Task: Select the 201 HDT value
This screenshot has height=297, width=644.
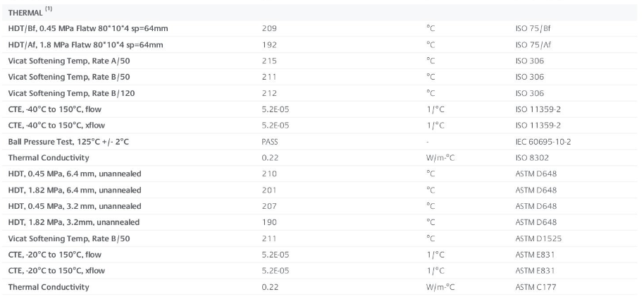Action: coord(268,190)
